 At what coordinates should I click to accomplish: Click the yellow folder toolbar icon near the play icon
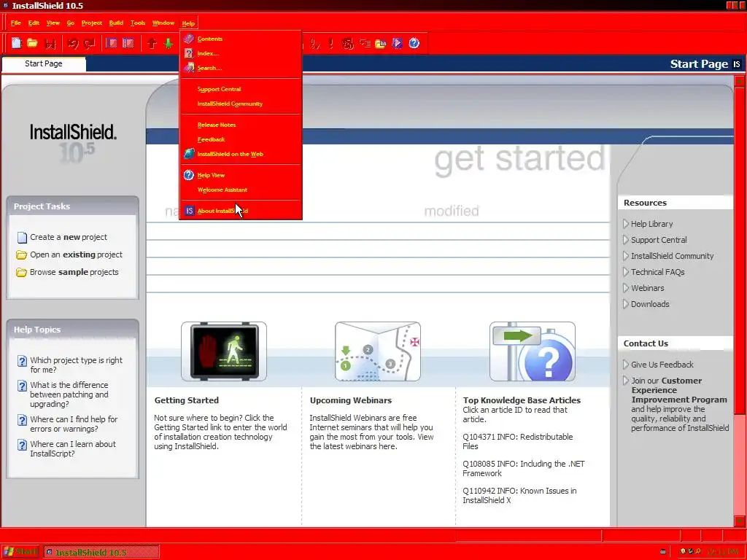click(381, 44)
